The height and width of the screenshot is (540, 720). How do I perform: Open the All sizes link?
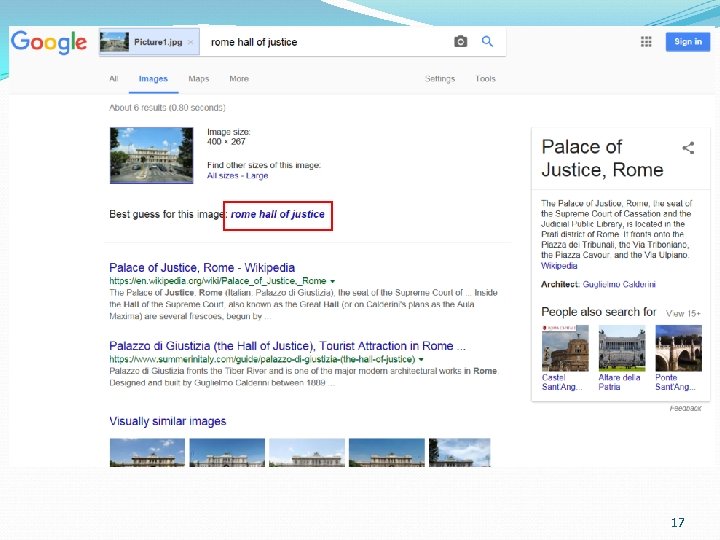point(222,175)
